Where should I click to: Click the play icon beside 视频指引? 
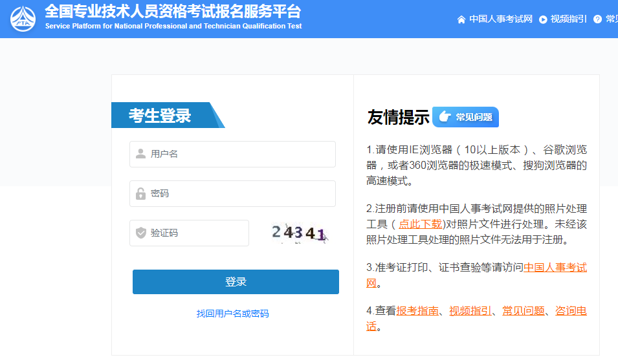(543, 19)
